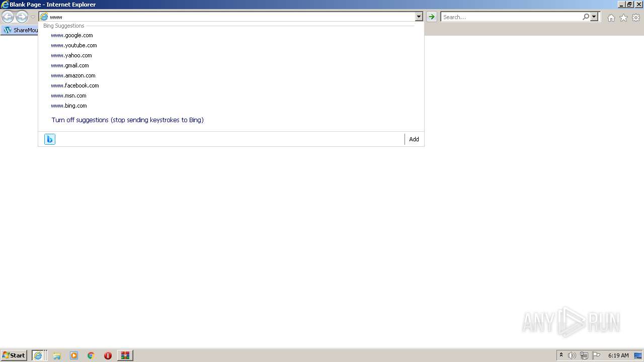Show hidden tray icons arrow
The height and width of the screenshot is (362, 644).
coord(561,355)
